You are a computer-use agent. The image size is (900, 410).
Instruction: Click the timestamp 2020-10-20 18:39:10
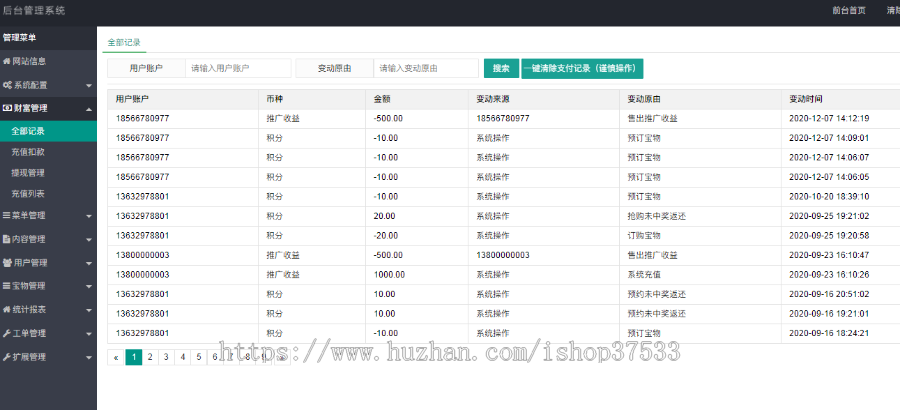click(829, 197)
